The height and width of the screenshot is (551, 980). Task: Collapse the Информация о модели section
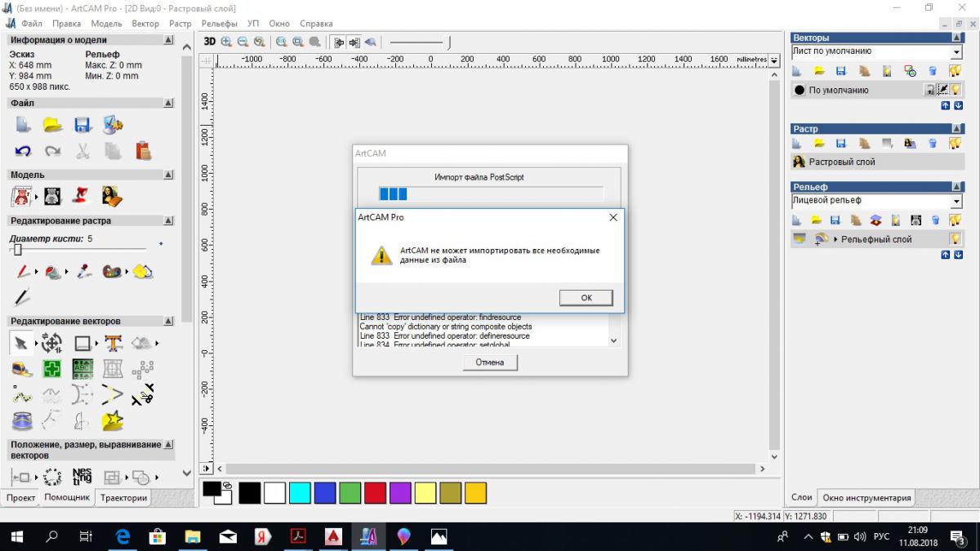tap(168, 39)
